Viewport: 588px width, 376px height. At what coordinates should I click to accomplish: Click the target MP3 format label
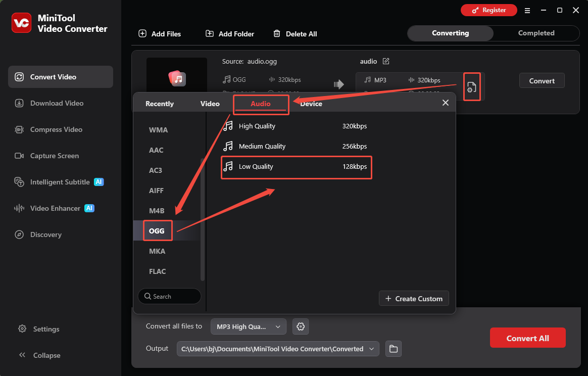(x=380, y=80)
